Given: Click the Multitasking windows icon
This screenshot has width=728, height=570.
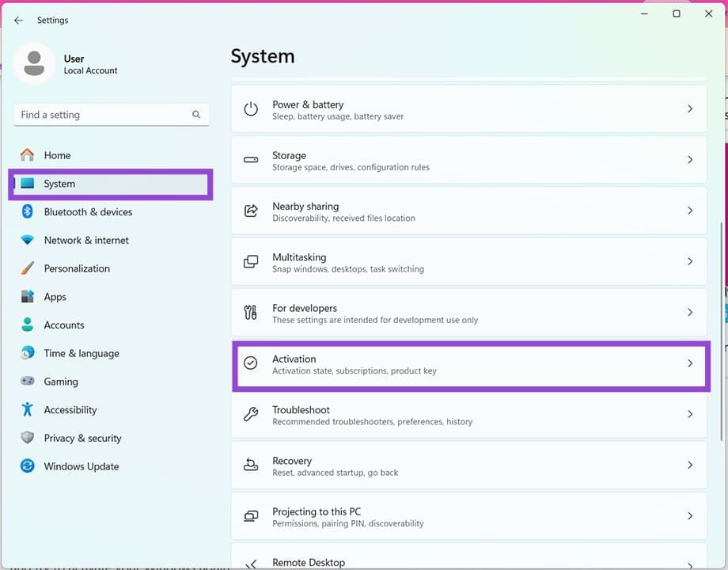Looking at the screenshot, I should point(251,262).
